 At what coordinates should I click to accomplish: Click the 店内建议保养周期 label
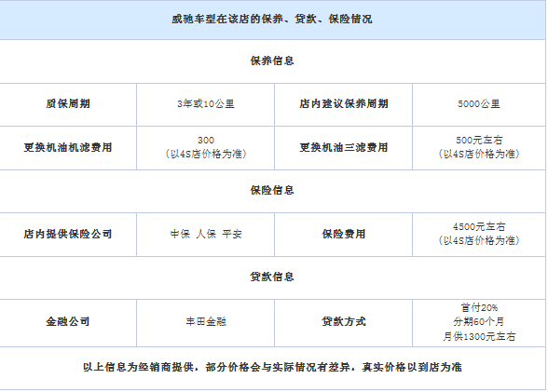[344, 103]
